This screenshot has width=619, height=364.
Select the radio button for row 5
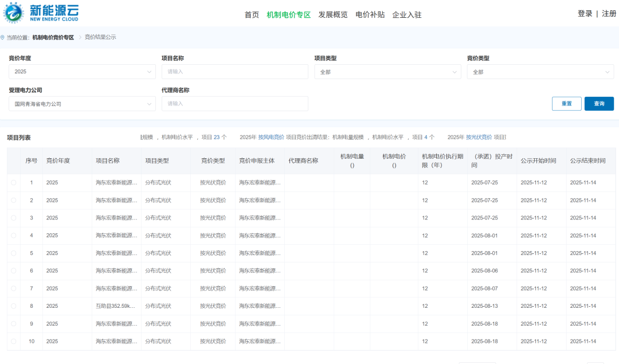[x=14, y=253]
